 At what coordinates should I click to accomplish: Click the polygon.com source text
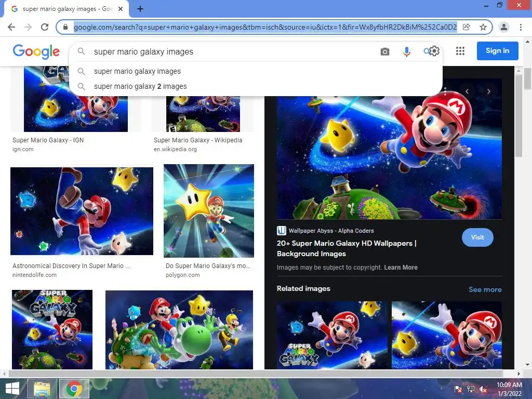182,275
